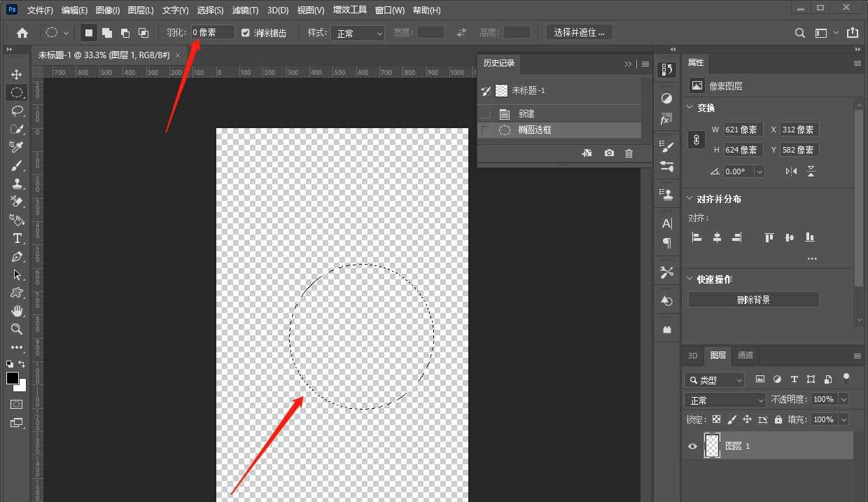Image resolution: width=868 pixels, height=502 pixels.
Task: Open the Search magnifier in options bar
Action: [800, 33]
